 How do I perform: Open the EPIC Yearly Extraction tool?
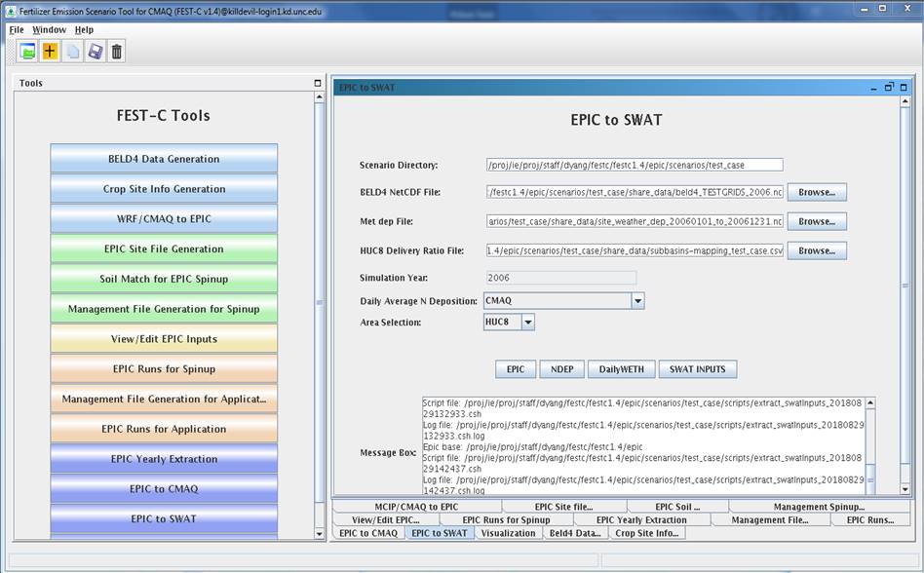164,459
